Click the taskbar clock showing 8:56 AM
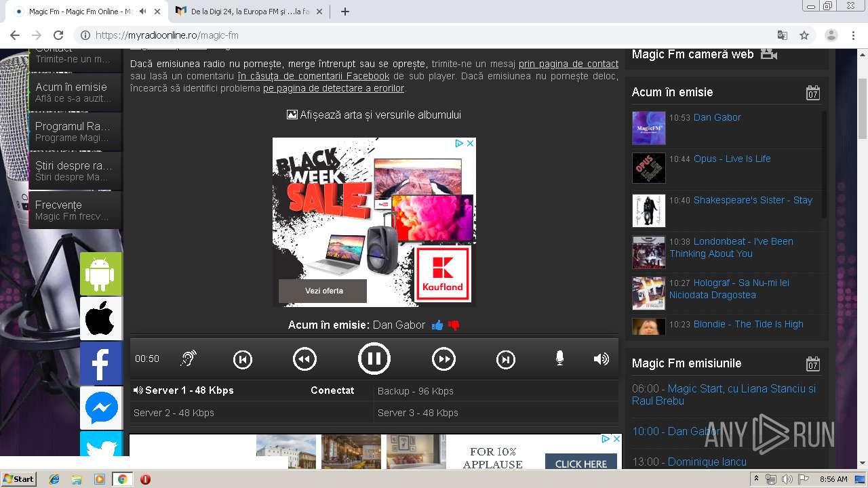Image resolution: width=868 pixels, height=488 pixels. [833, 479]
